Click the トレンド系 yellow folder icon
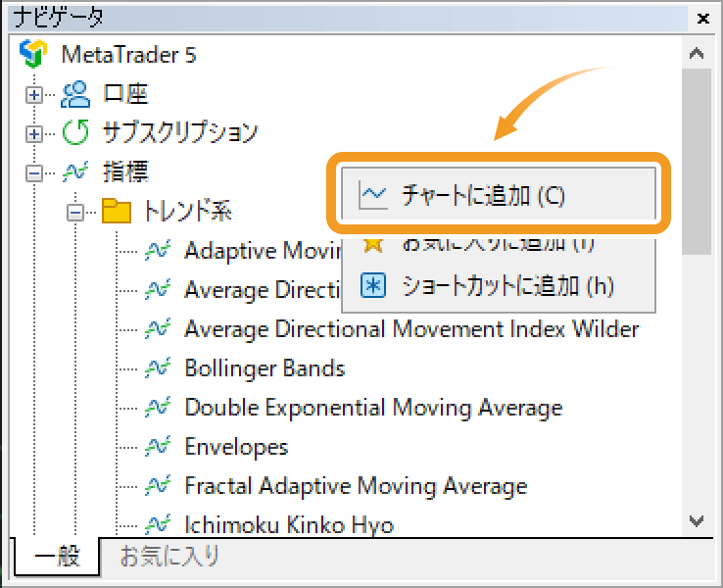 point(117,212)
